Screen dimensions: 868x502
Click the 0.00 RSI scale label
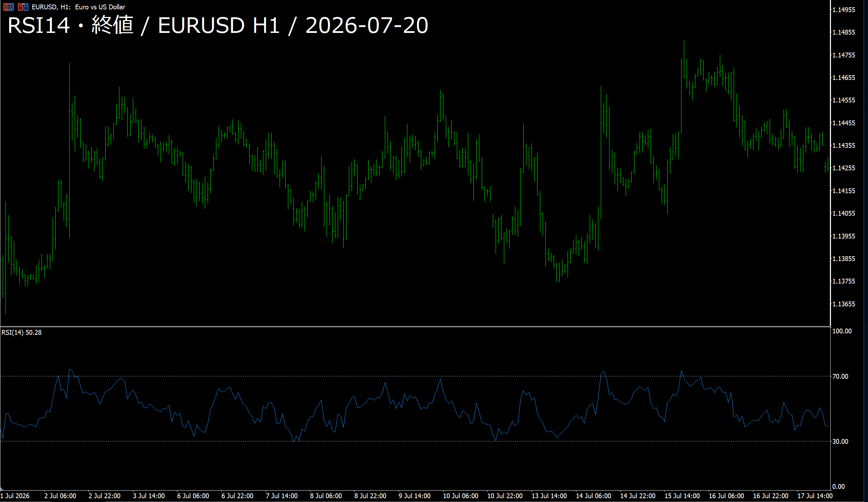[x=839, y=486]
